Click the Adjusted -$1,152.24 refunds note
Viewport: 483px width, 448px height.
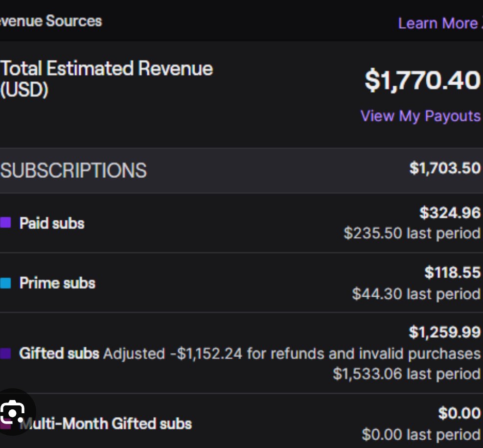coord(292,354)
